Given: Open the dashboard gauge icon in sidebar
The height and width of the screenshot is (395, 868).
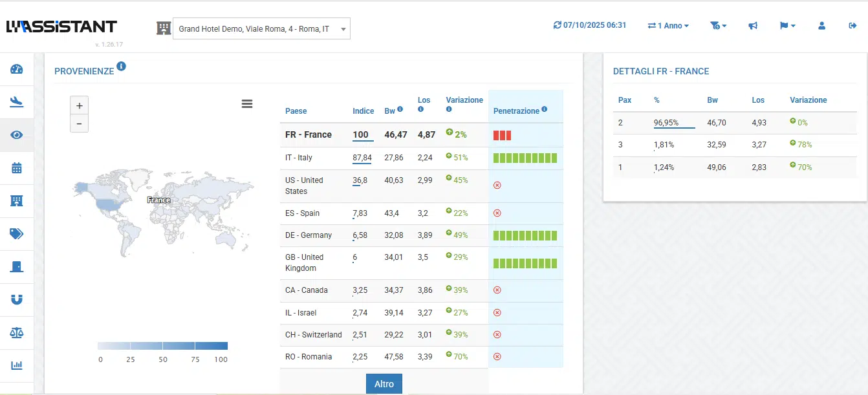Looking at the screenshot, I should (x=17, y=70).
